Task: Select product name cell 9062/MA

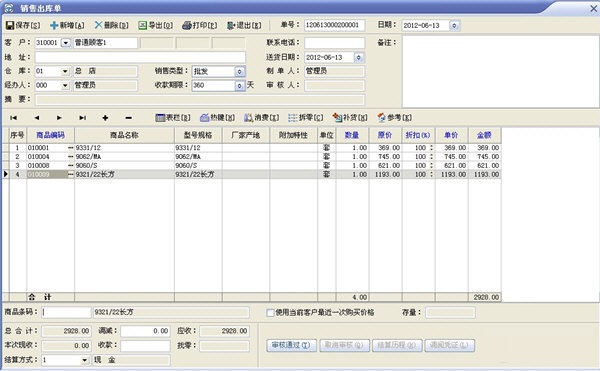Action: 124,156
